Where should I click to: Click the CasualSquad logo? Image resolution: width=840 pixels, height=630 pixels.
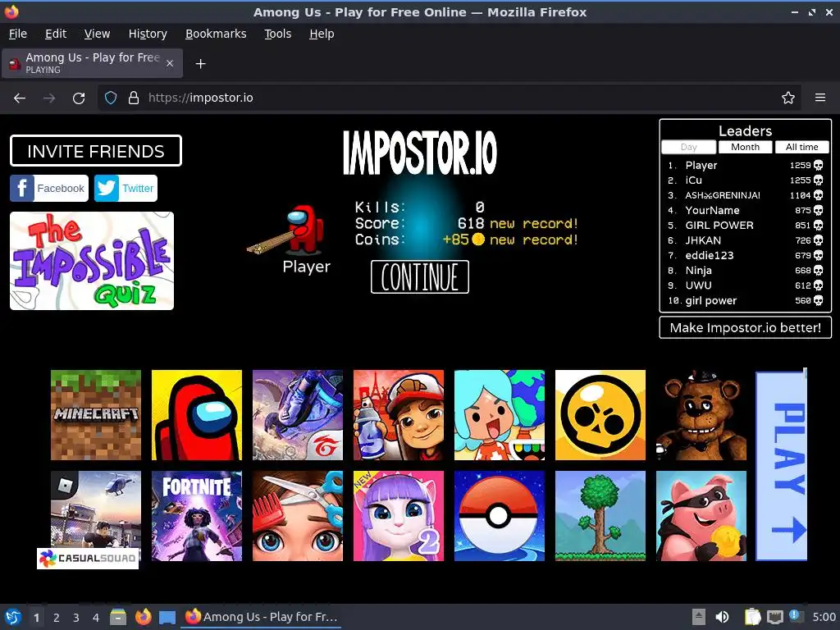click(88, 558)
